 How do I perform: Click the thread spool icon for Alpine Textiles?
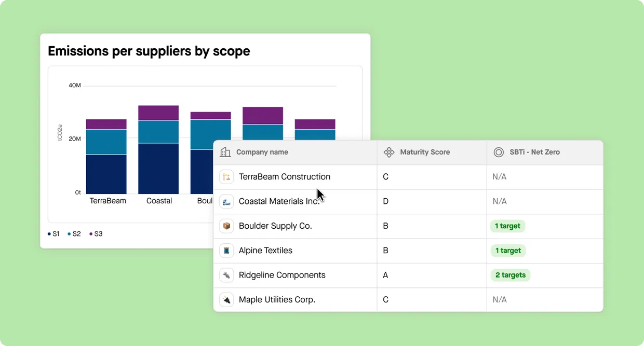pyautogui.click(x=226, y=251)
